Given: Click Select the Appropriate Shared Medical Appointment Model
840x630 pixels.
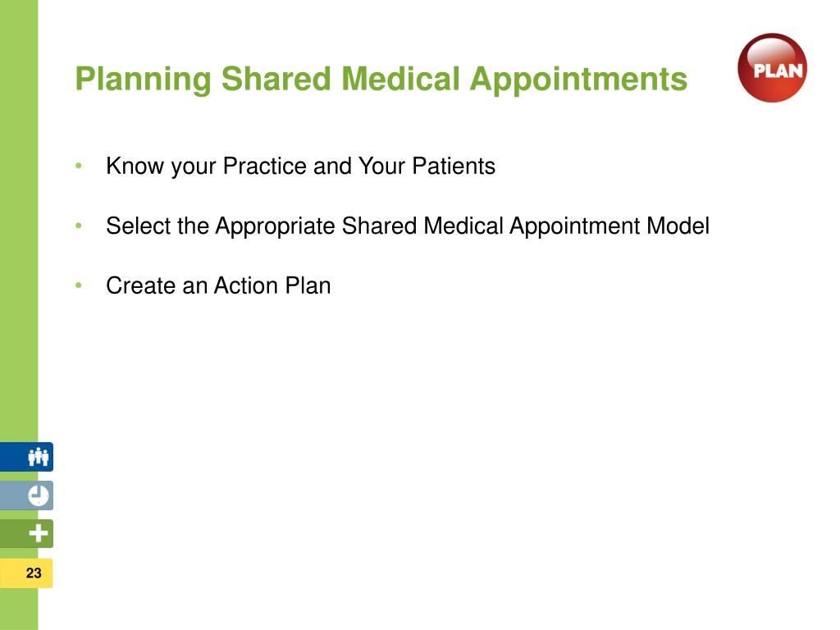Looking at the screenshot, I should coord(408,226).
